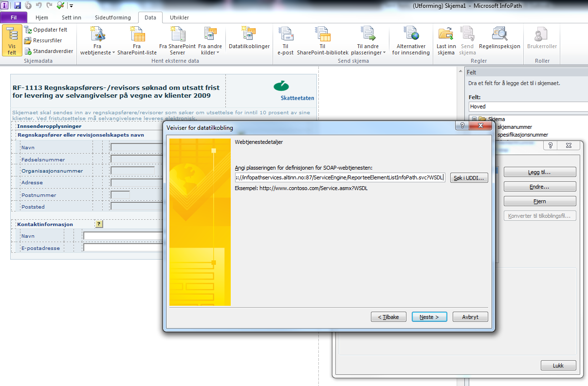This screenshot has height=386, width=588.
Task: Click the Adresse input field
Action: point(136,183)
